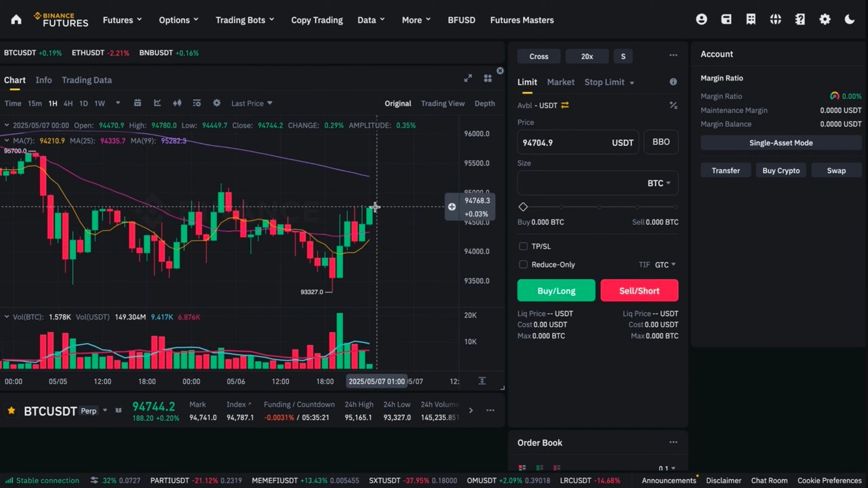Click the Sell/Short button

[x=639, y=290]
